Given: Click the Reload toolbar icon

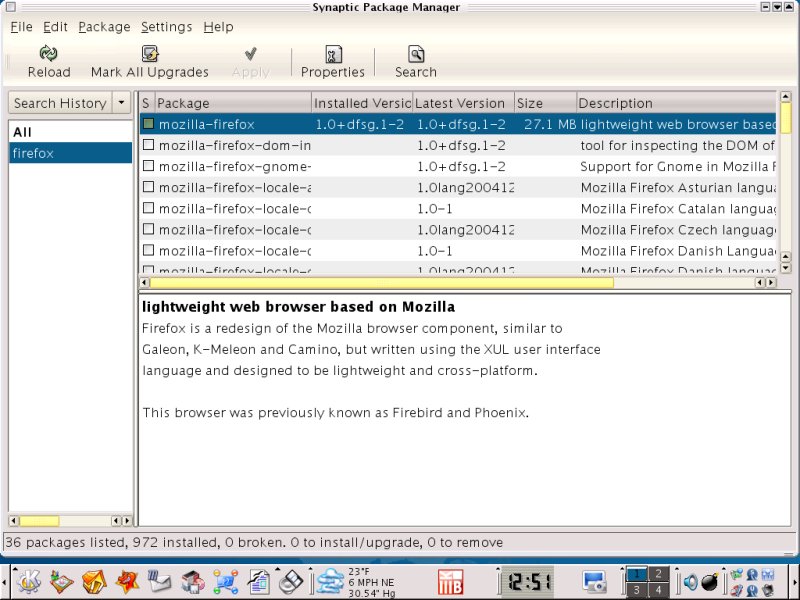Looking at the screenshot, I should click(48, 54).
